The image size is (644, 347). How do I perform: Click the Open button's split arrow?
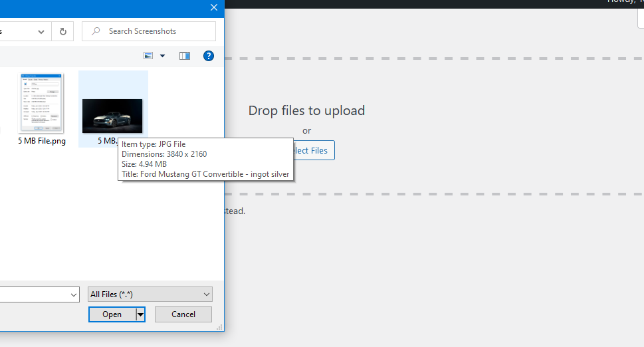click(140, 314)
